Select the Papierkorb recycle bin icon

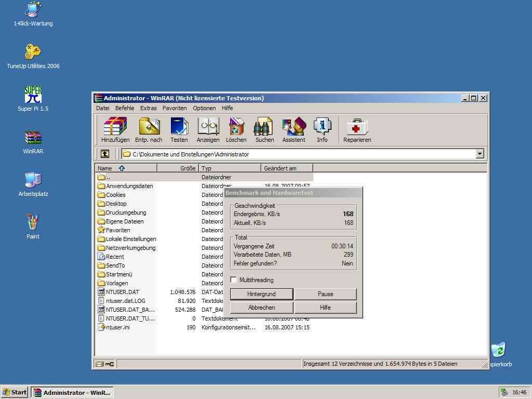[x=498, y=350]
